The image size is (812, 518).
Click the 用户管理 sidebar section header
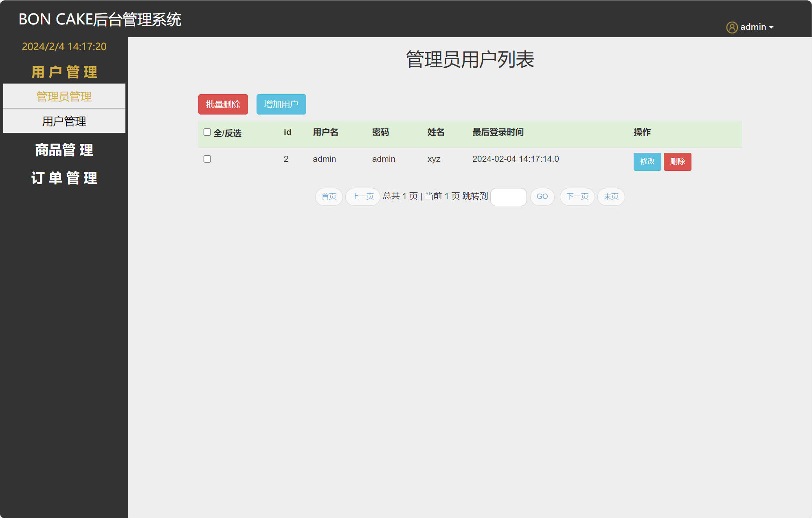coord(64,72)
